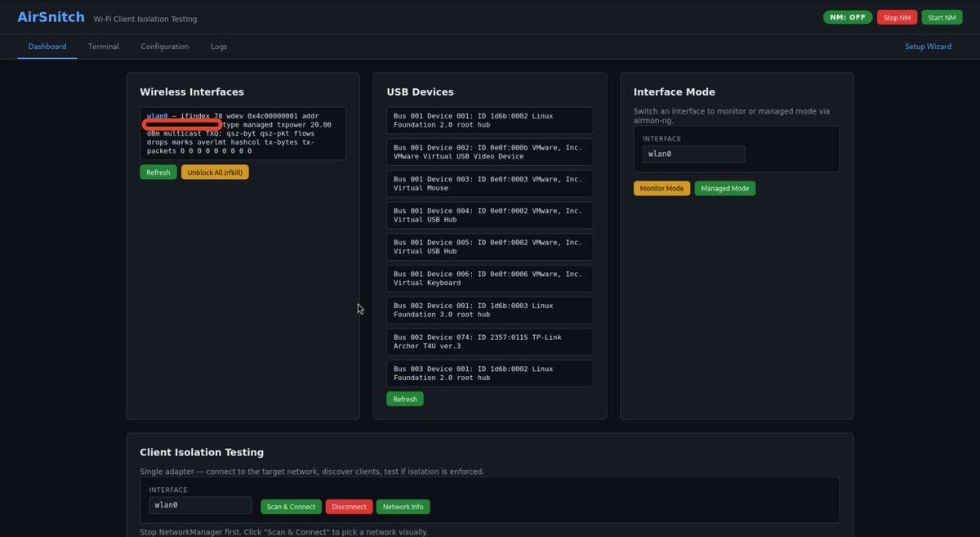Select the VMware Virtual Mouse entry
Screen dimensions: 980x537
[489, 183]
